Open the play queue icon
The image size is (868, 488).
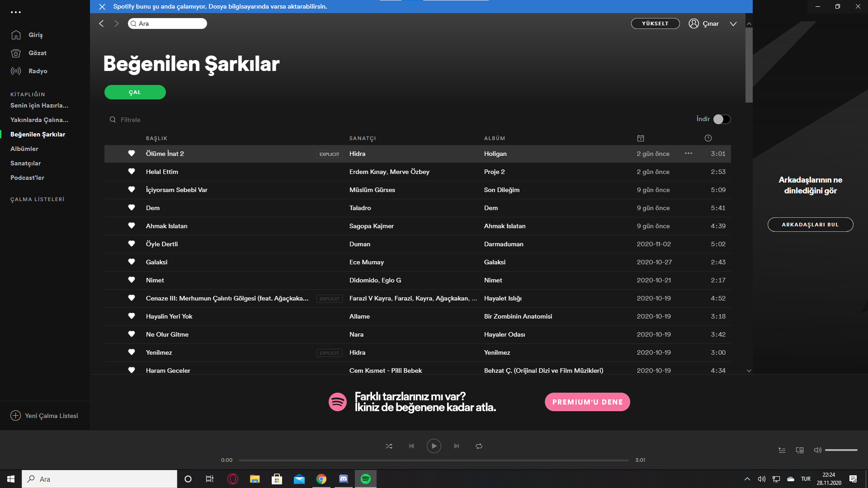(x=782, y=450)
